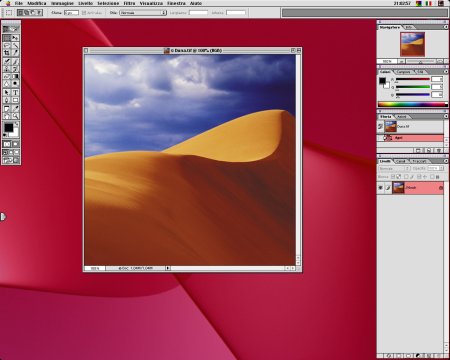450x360 pixels.
Task: Select the History Brush tool
Action: click(15, 69)
